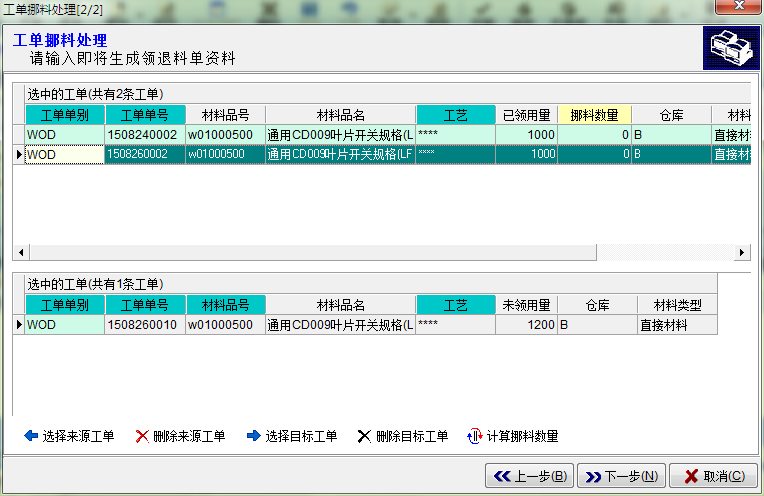The image size is (764, 496).
Task: Close the 工单挪料处理 window
Action: click(739, 6)
